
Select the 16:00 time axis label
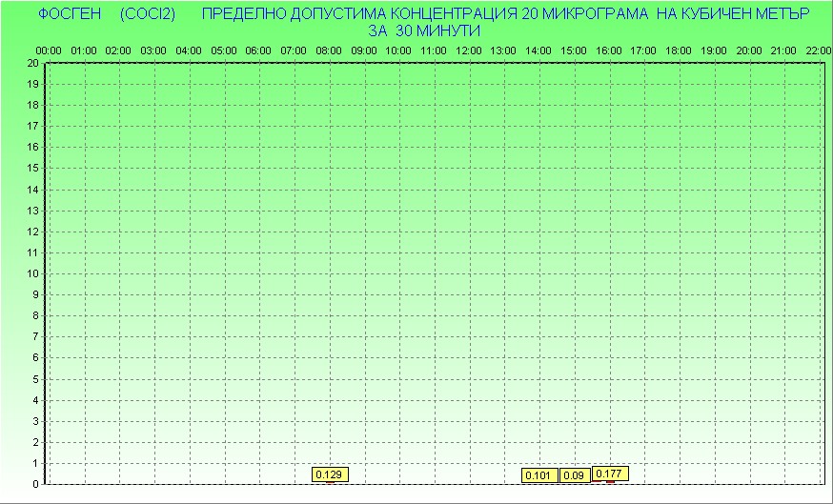click(x=609, y=50)
